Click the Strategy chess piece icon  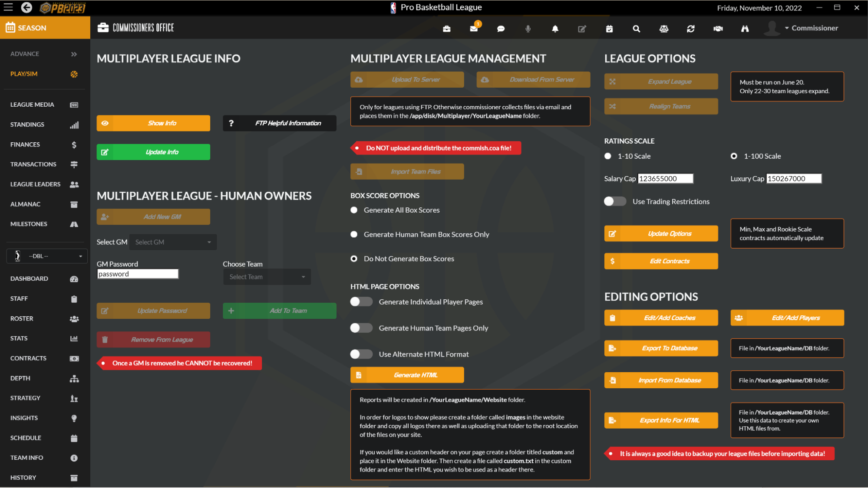[x=74, y=398]
